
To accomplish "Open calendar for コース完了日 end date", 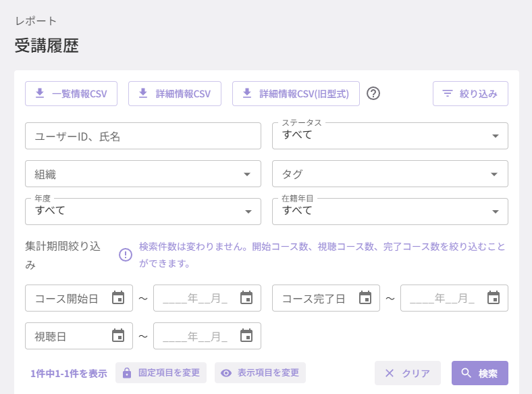I will coord(494,297).
